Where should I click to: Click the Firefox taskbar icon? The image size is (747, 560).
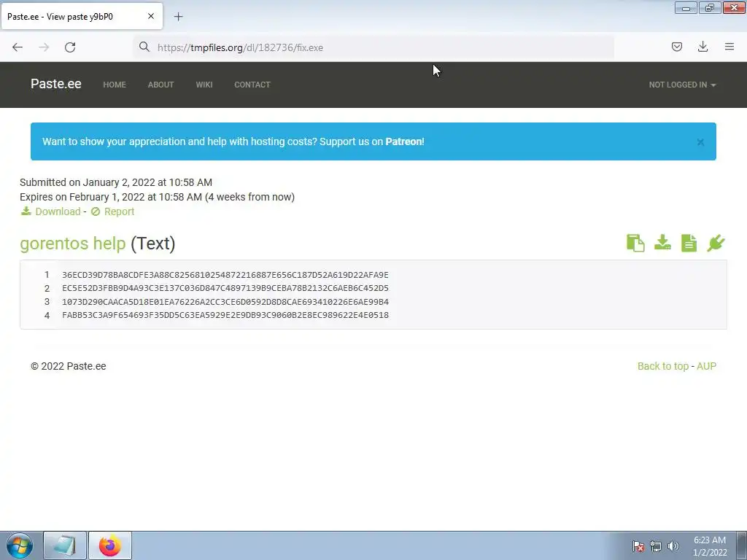tap(110, 545)
